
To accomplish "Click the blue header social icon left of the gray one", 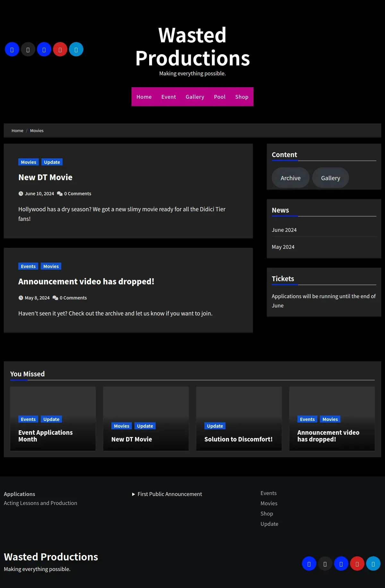I will [12, 49].
